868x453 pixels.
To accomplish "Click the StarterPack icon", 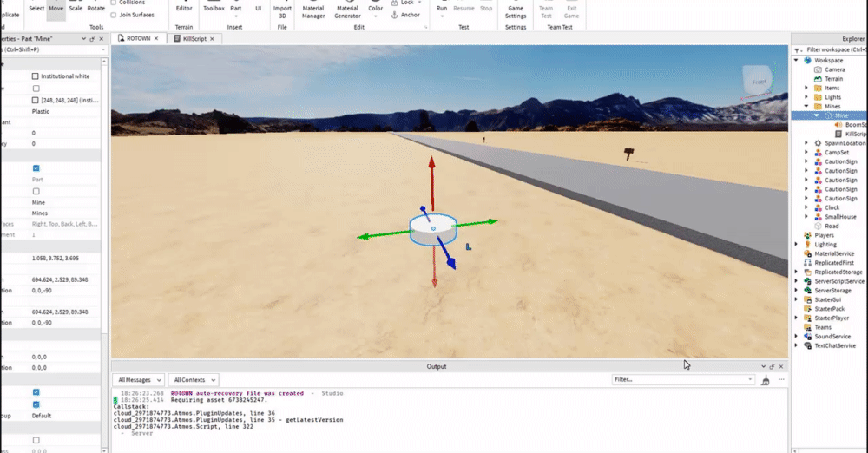I will pos(807,308).
